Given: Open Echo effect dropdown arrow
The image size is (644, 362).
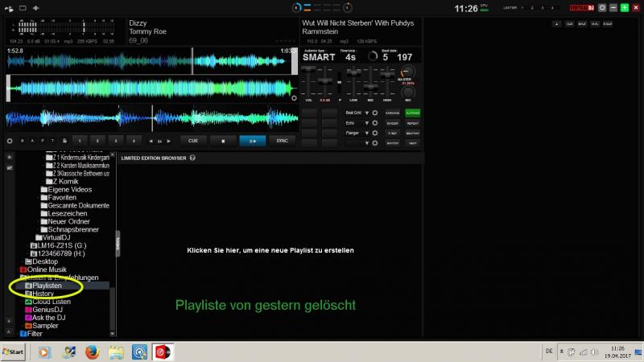Looking at the screenshot, I should tap(367, 123).
